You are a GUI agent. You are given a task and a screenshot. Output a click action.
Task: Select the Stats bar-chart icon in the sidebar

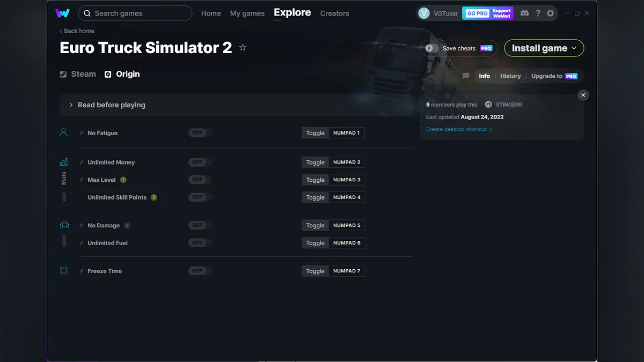pyautogui.click(x=64, y=161)
